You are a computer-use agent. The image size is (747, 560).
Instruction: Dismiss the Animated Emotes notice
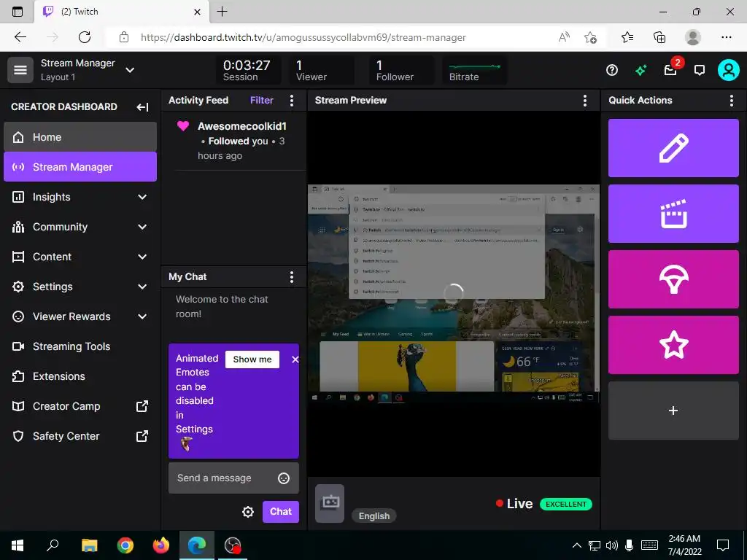click(x=295, y=359)
